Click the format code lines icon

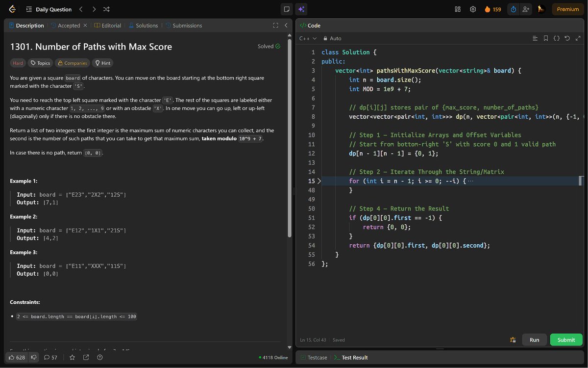coord(535,38)
